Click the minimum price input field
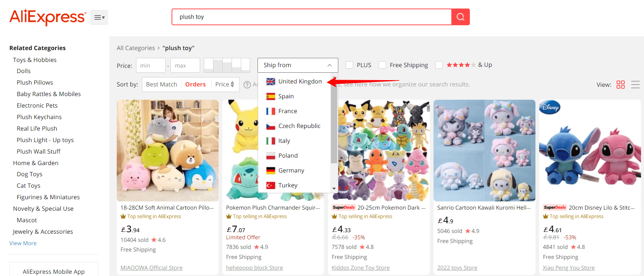This screenshot has width=644, height=276. click(x=151, y=65)
